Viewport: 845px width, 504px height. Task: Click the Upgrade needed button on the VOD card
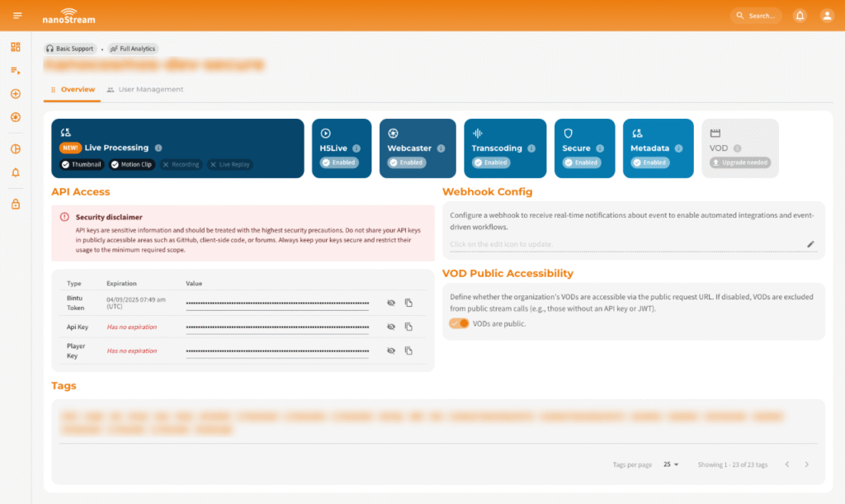(x=739, y=163)
